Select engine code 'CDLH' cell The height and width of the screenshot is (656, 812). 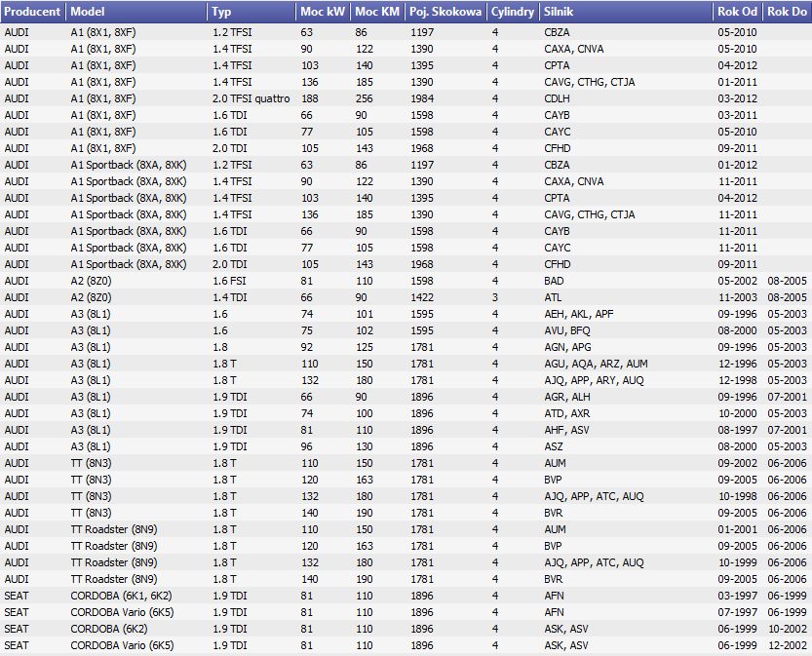pyautogui.click(x=557, y=98)
